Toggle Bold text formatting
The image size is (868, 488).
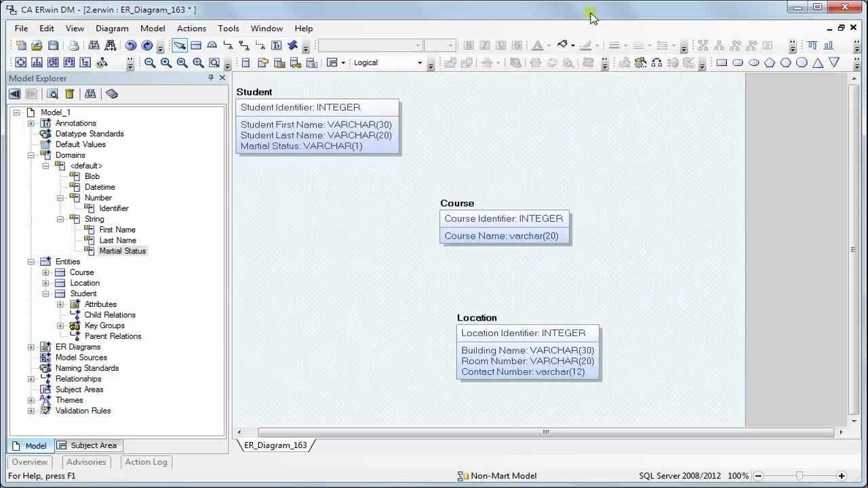pos(469,45)
